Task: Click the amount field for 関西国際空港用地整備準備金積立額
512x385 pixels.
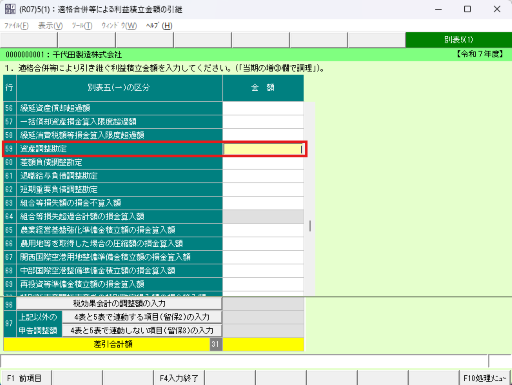Action: [x=263, y=257]
